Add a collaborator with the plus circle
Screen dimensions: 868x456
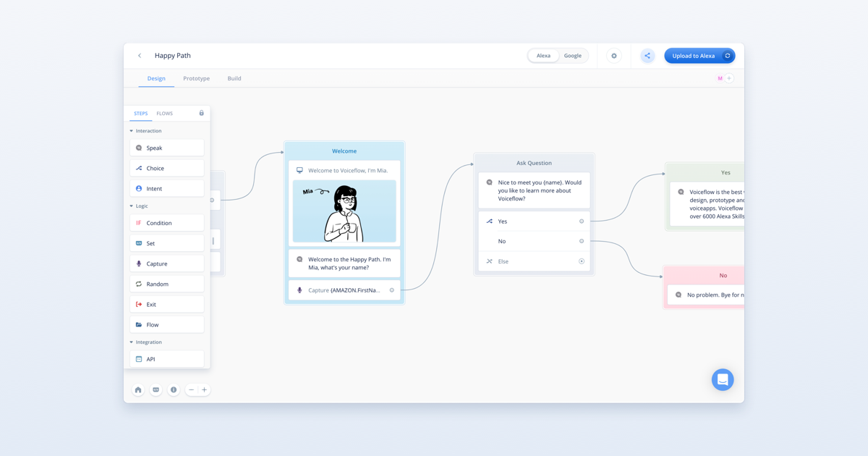[x=729, y=78]
